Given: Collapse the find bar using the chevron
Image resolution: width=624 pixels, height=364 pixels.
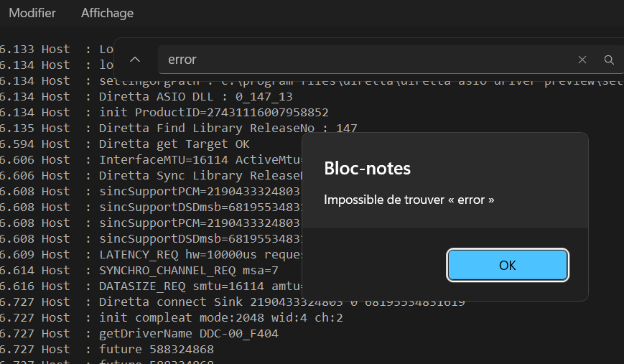Looking at the screenshot, I should (135, 60).
